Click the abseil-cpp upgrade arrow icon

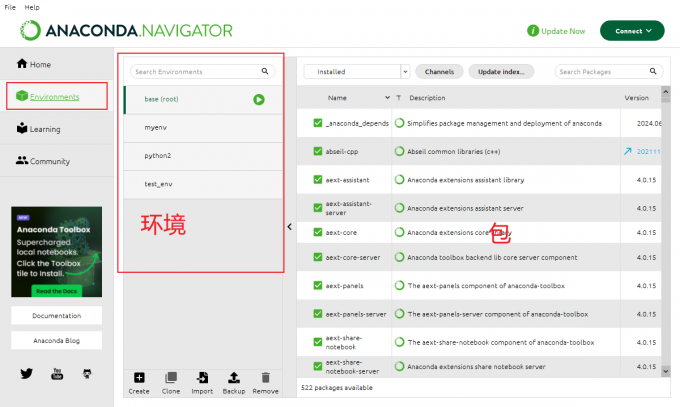tap(628, 151)
